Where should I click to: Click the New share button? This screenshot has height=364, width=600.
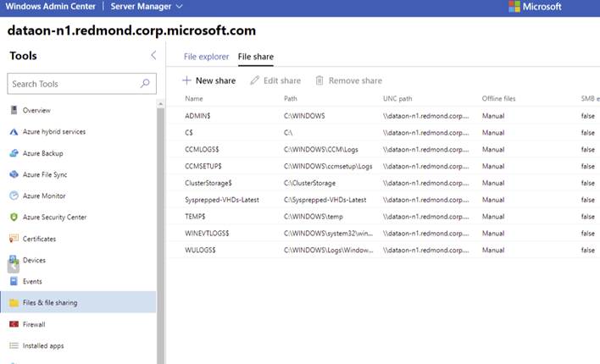[x=209, y=80]
